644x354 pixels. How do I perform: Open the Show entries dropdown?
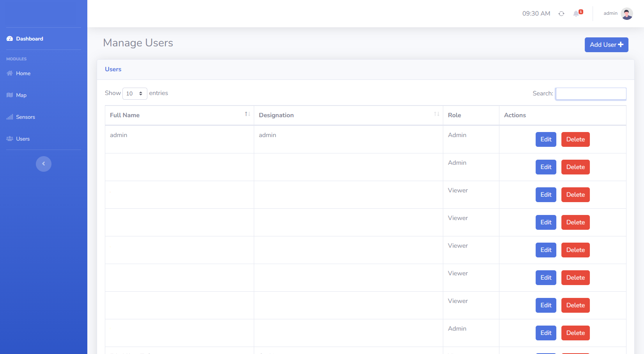click(x=134, y=93)
